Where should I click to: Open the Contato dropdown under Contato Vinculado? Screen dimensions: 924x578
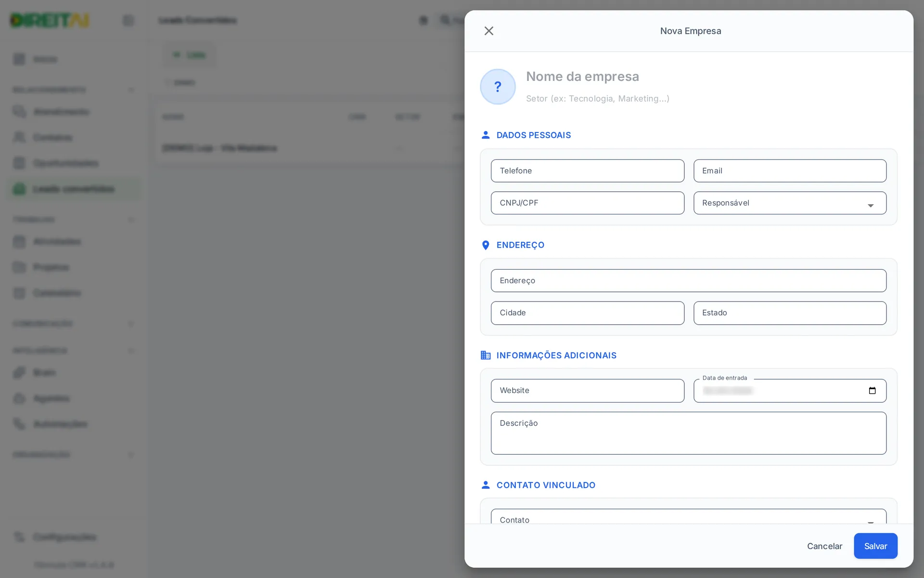(x=688, y=516)
